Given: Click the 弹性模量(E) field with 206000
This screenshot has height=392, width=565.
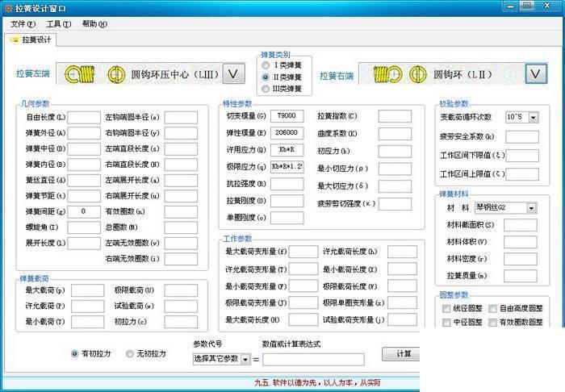Looking at the screenshot, I should coord(287,133).
